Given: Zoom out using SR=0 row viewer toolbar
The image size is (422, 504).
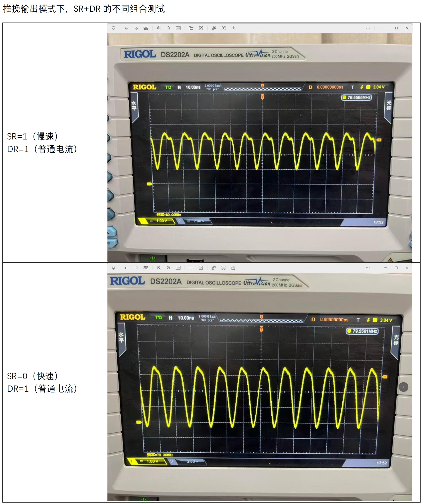Looking at the screenshot, I should (x=168, y=268).
